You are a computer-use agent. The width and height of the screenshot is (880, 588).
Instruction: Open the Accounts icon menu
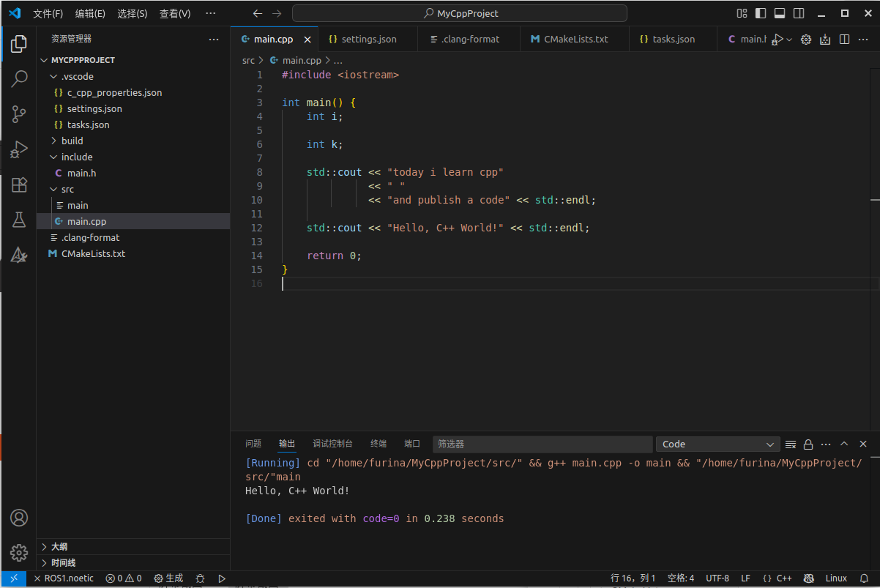[x=19, y=518]
